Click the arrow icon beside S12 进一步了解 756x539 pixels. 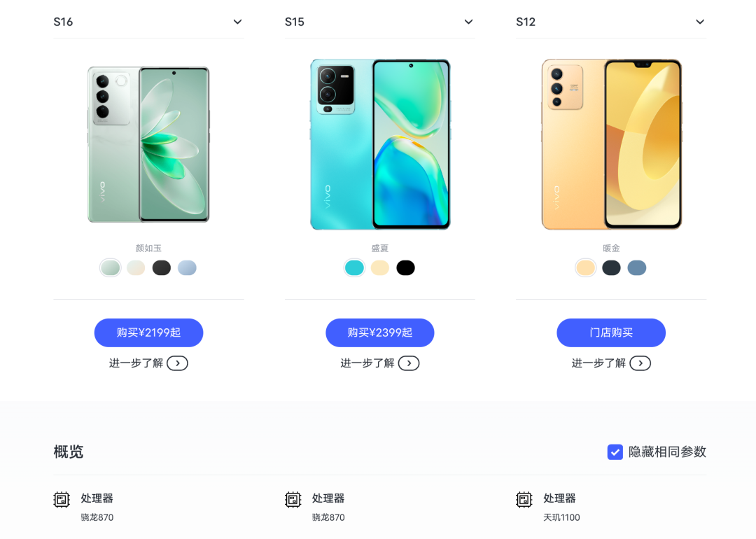(x=640, y=363)
